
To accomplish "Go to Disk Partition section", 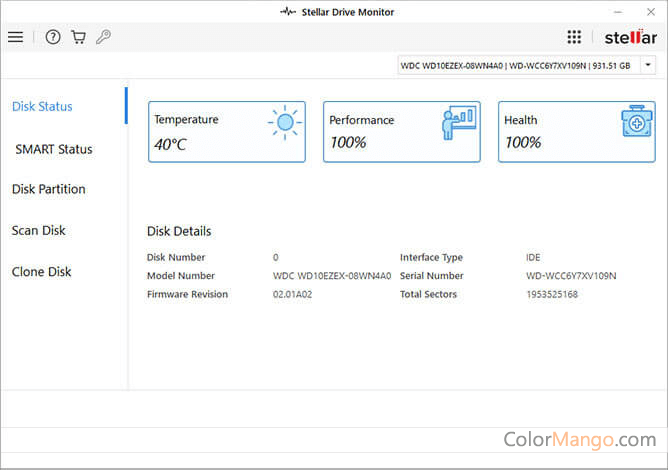I will click(49, 189).
